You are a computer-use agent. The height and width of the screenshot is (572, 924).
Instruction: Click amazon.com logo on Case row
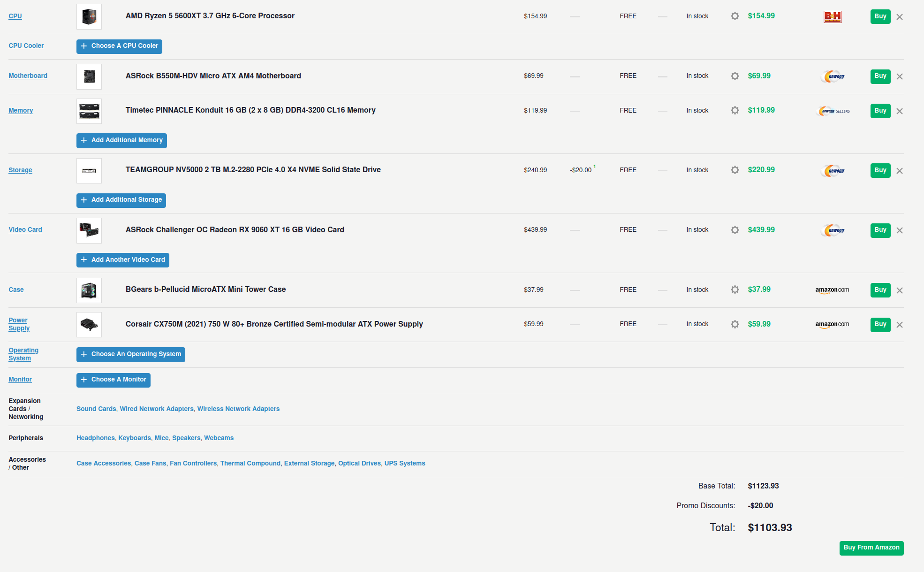click(x=832, y=290)
